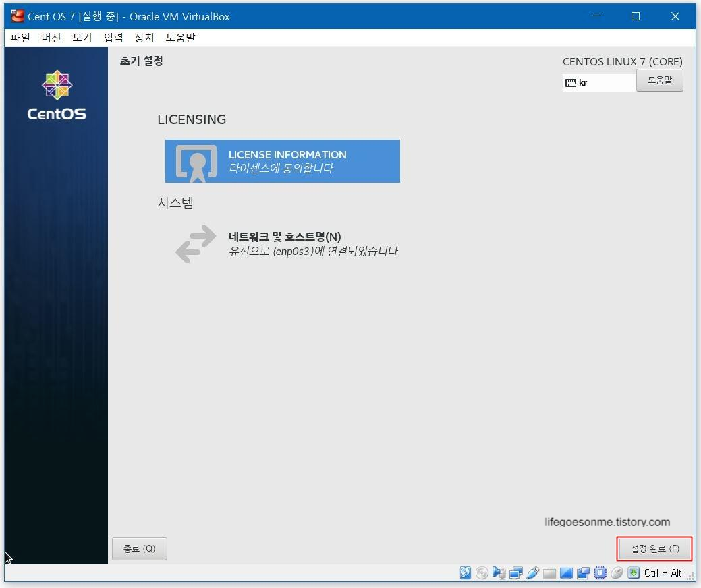Click the 종료 (Q) button
Screen dimensions: 701x588
[140, 548]
